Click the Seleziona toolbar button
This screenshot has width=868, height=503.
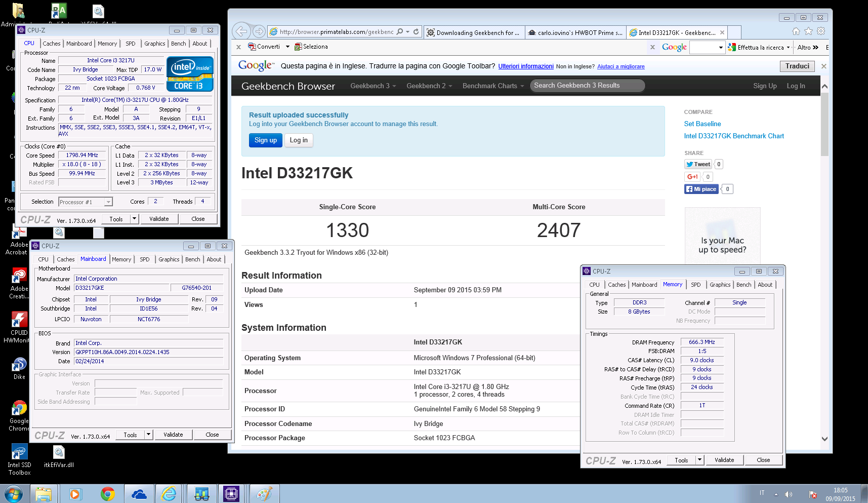(x=311, y=47)
